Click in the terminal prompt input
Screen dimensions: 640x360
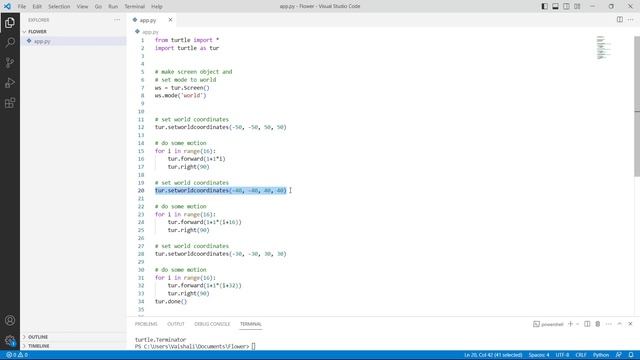(253, 346)
